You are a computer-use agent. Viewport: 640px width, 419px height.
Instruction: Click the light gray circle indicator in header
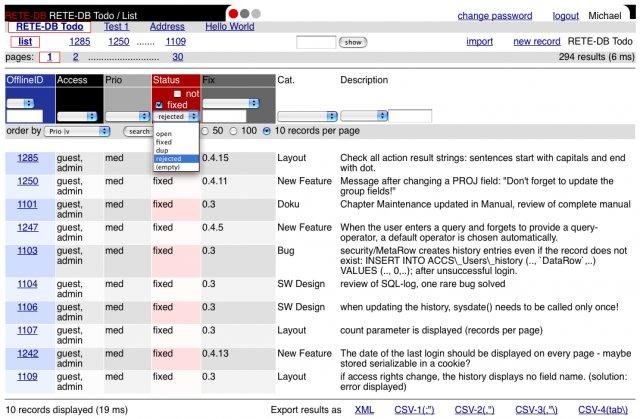(256, 13)
